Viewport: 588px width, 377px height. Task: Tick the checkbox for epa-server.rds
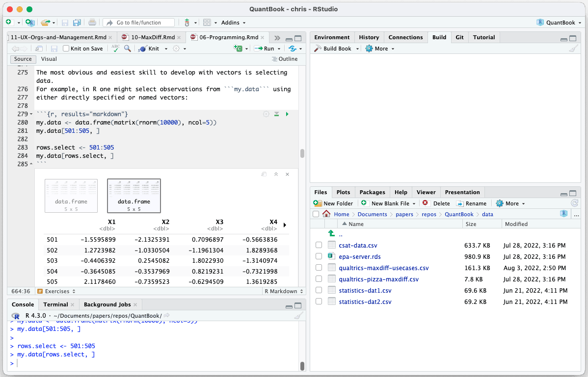pos(319,256)
